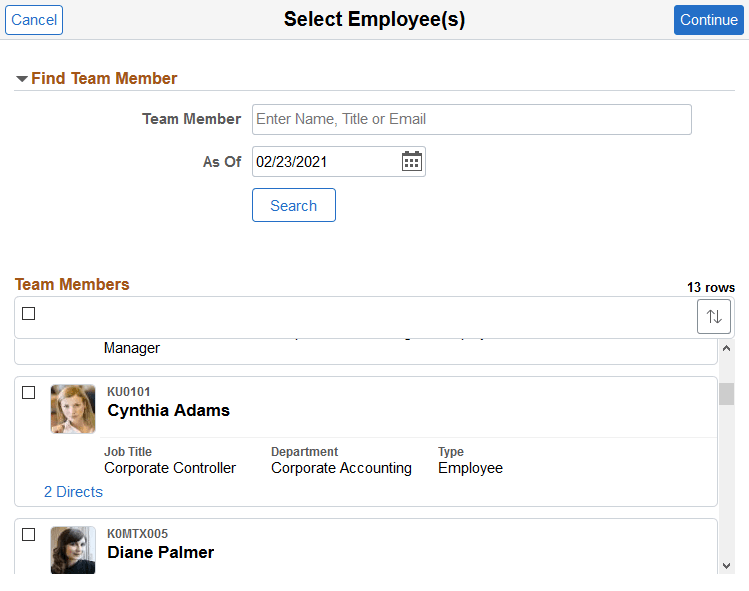749x591 pixels.
Task: Focus the Team Member search field
Action: click(x=471, y=119)
